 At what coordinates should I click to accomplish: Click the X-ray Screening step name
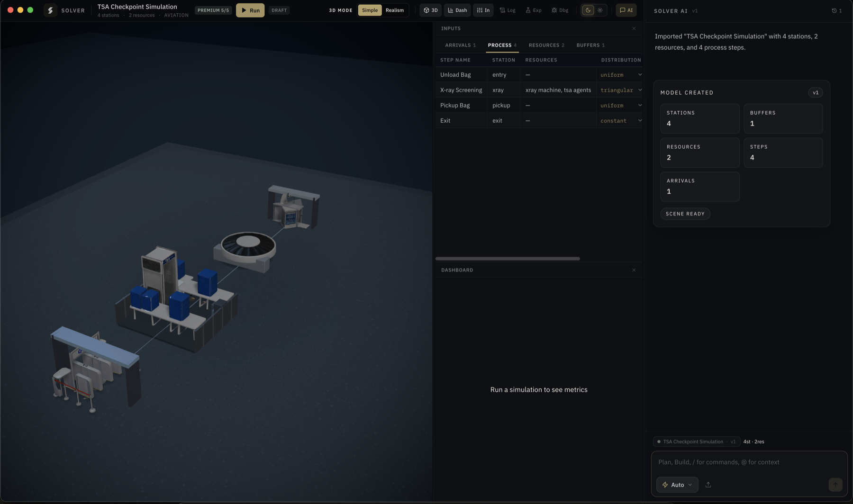[x=461, y=90]
